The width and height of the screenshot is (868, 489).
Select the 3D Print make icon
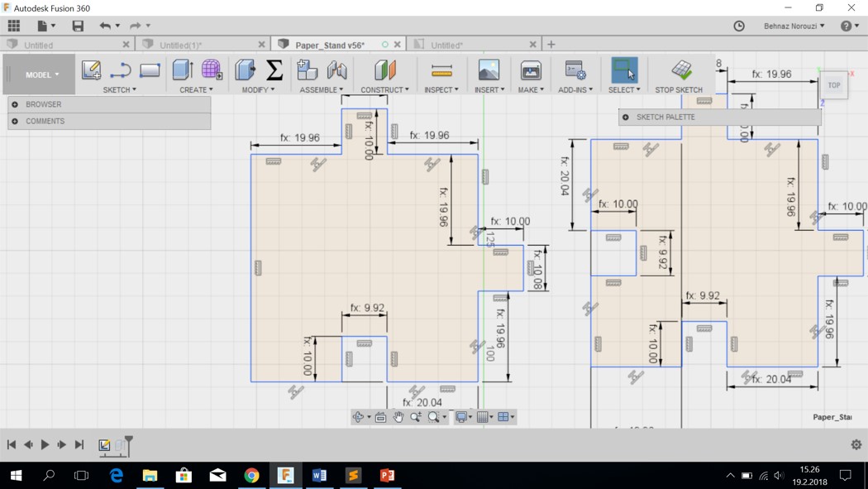pyautogui.click(x=531, y=70)
